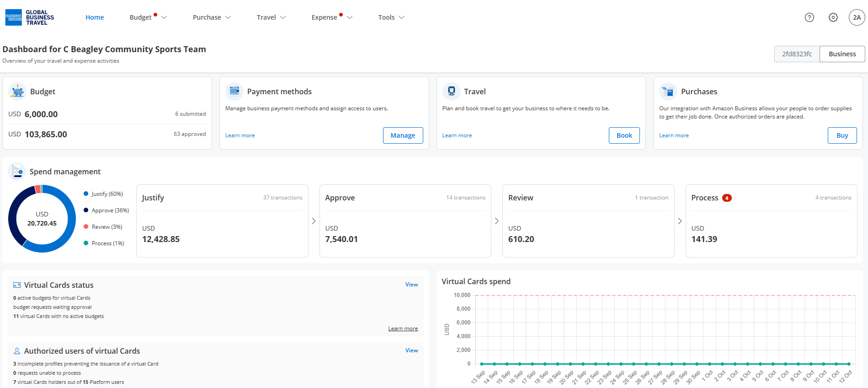Open the 2A user avatar menu
Viewport: 868px width, 388px height.
click(857, 17)
